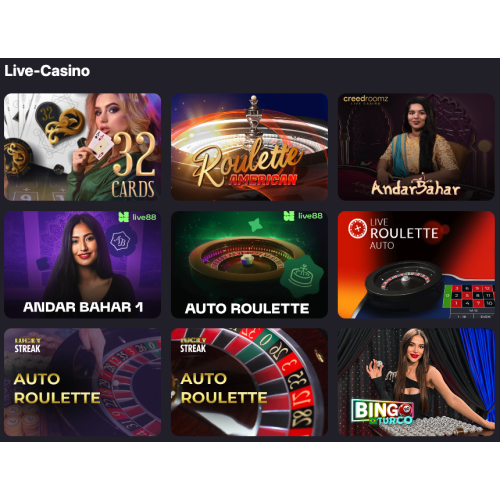Open the 32 Cards game thumbnail
Screen dimensions: 500x500
[x=82, y=147]
